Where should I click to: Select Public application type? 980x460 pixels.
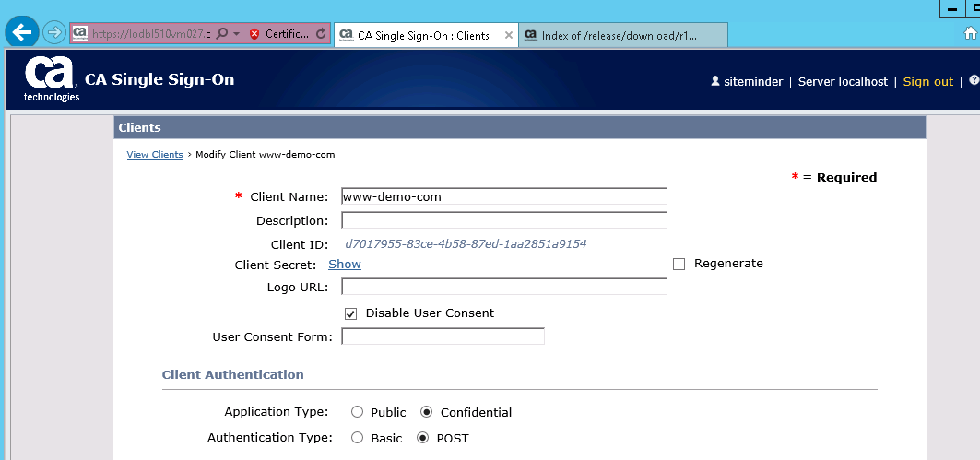click(357, 412)
